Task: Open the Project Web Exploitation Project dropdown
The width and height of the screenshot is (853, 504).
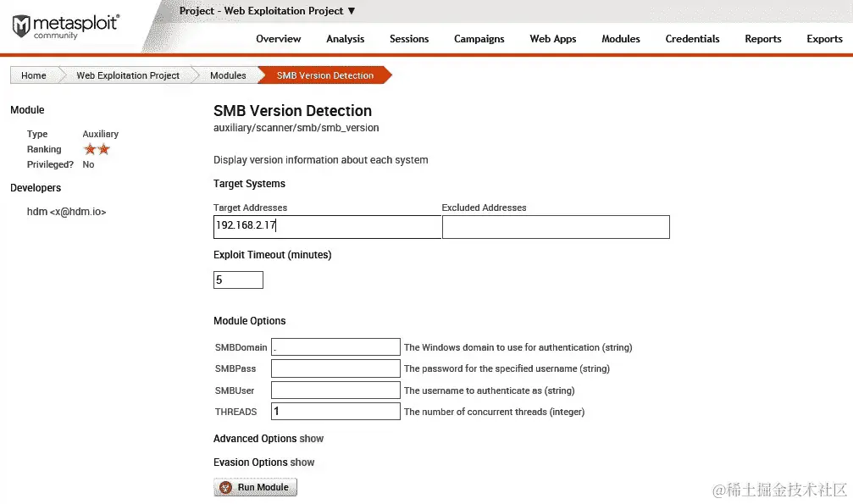Action: pyautogui.click(x=267, y=11)
